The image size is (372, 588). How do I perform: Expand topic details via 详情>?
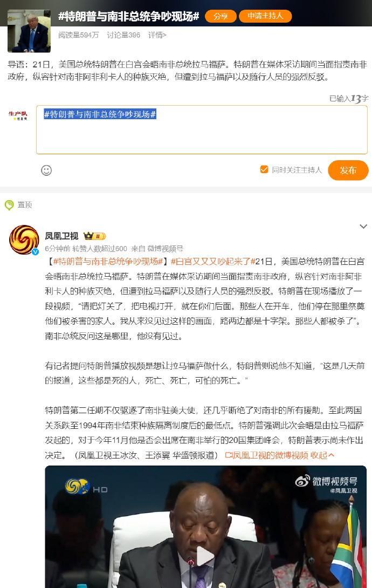[157, 35]
